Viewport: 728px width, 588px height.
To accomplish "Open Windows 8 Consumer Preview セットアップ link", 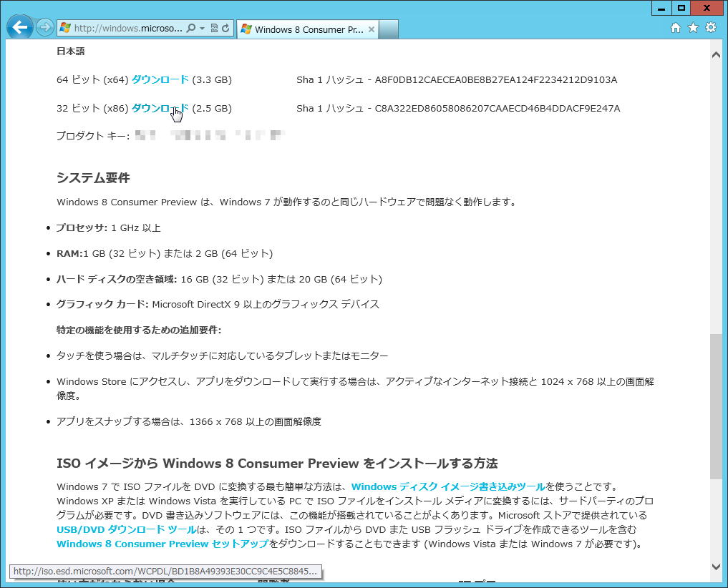I will pyautogui.click(x=162, y=544).
